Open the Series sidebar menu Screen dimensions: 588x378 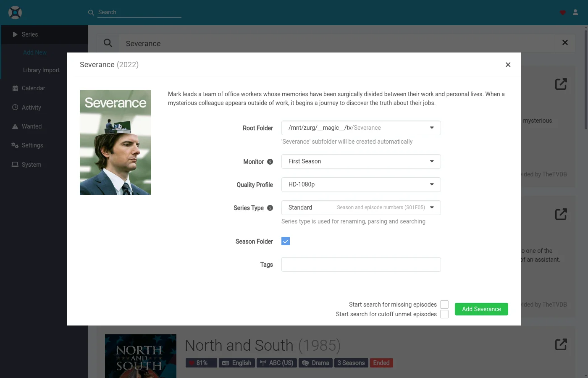[44, 34]
